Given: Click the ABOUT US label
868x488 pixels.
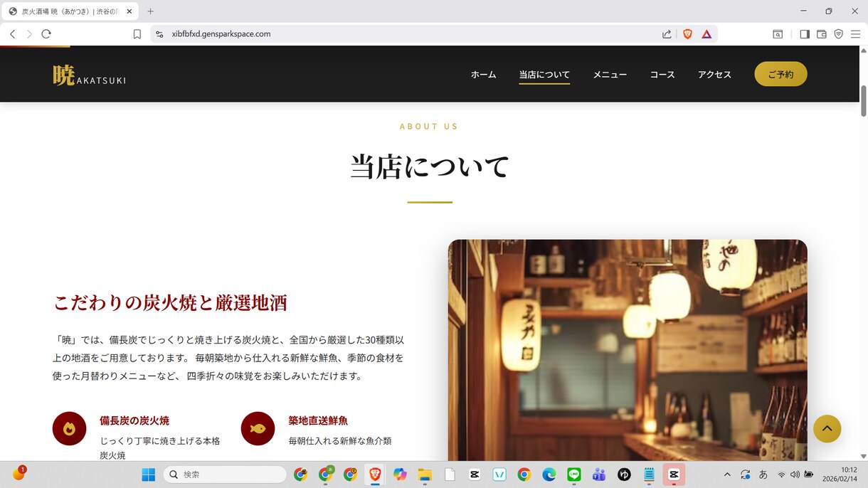Looking at the screenshot, I should pyautogui.click(x=429, y=127).
